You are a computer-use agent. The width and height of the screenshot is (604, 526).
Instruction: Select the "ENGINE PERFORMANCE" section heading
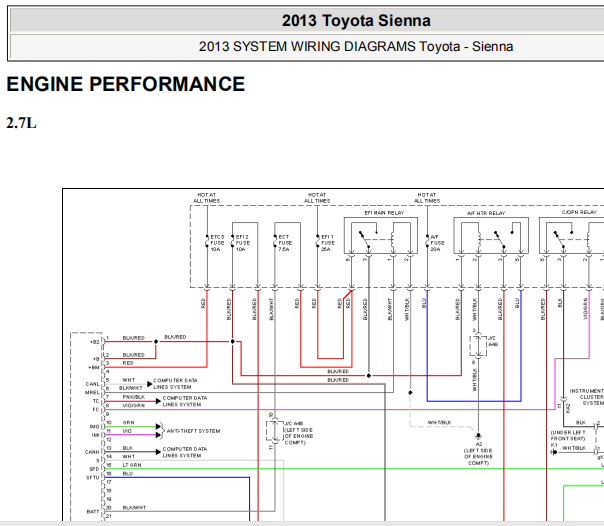click(126, 84)
